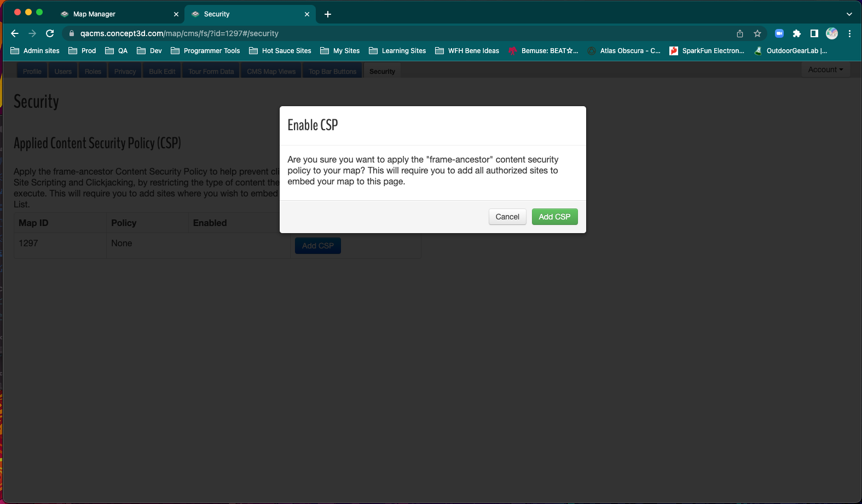This screenshot has height=504, width=862.
Task: Select the Security browser tab
Action: click(x=251, y=14)
